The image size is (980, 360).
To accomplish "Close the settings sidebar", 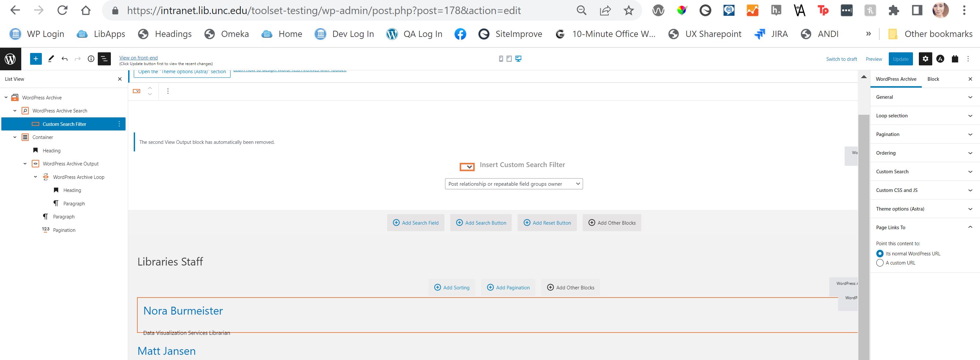I will 970,79.
